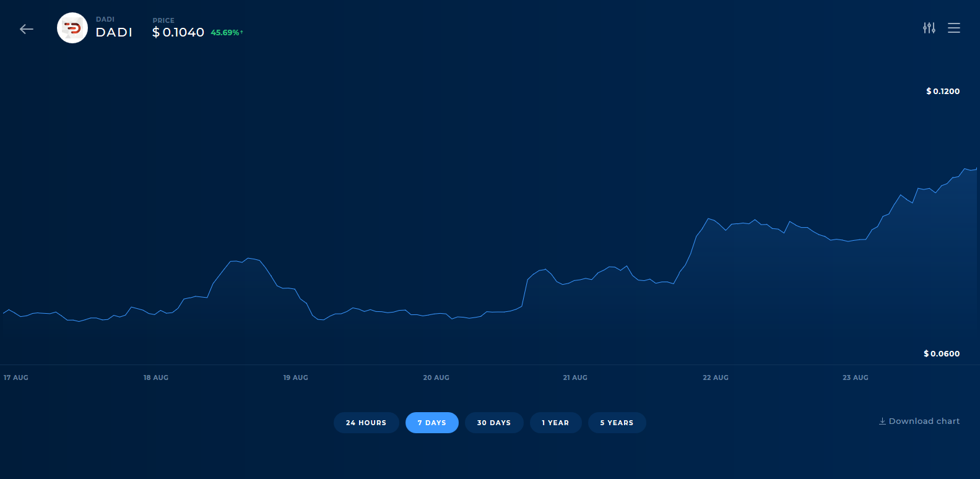This screenshot has width=980, height=479.
Task: Click the 22 AUG date label
Action: pyautogui.click(x=716, y=378)
